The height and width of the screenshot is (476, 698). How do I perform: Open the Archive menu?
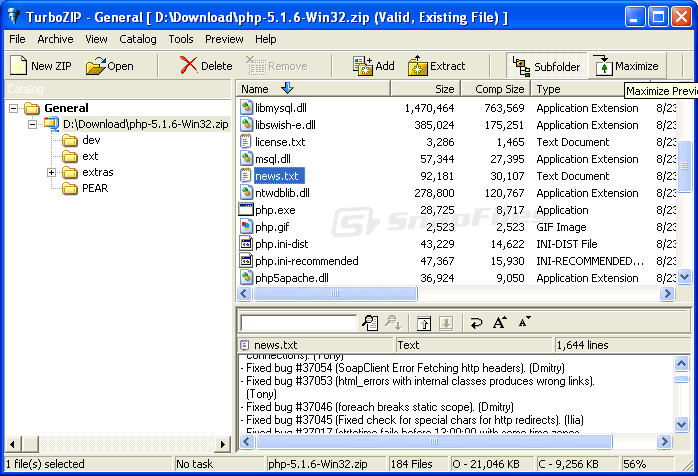[x=55, y=39]
